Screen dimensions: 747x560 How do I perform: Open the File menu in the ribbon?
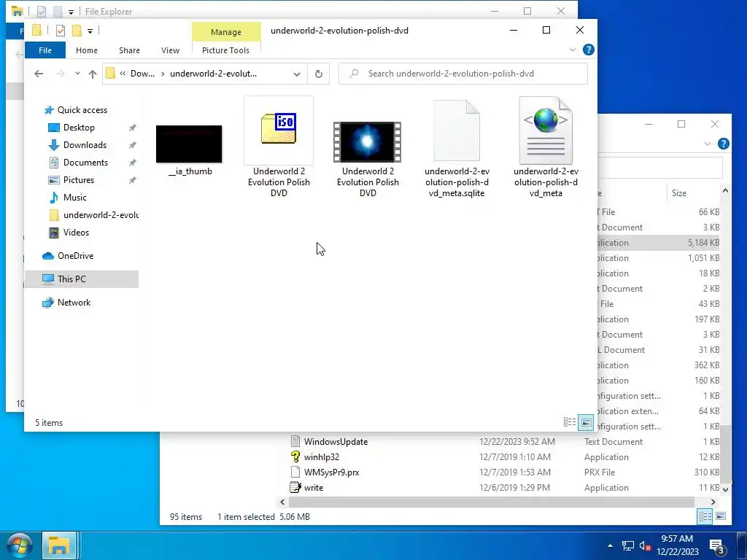(x=44, y=50)
